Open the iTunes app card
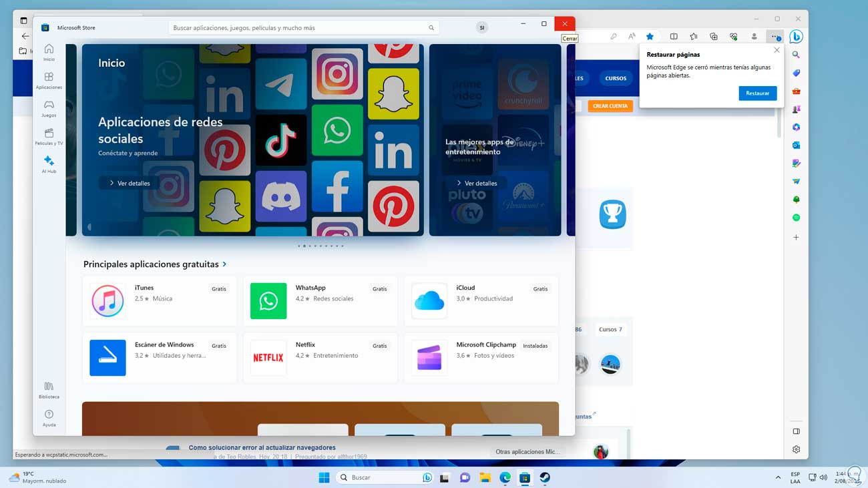This screenshot has height=488, width=868. point(160,301)
